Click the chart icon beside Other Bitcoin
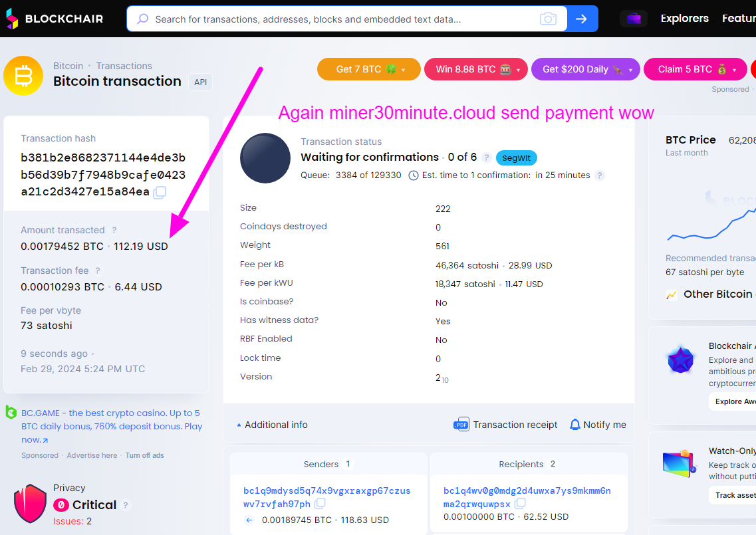Viewport: 756px width, 535px height. tap(671, 294)
